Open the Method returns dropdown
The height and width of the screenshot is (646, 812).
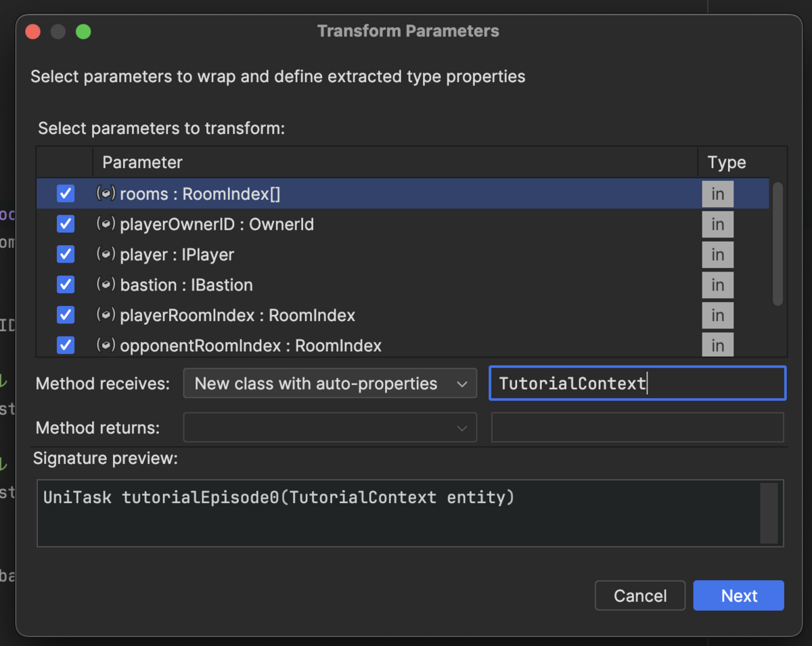(330, 428)
